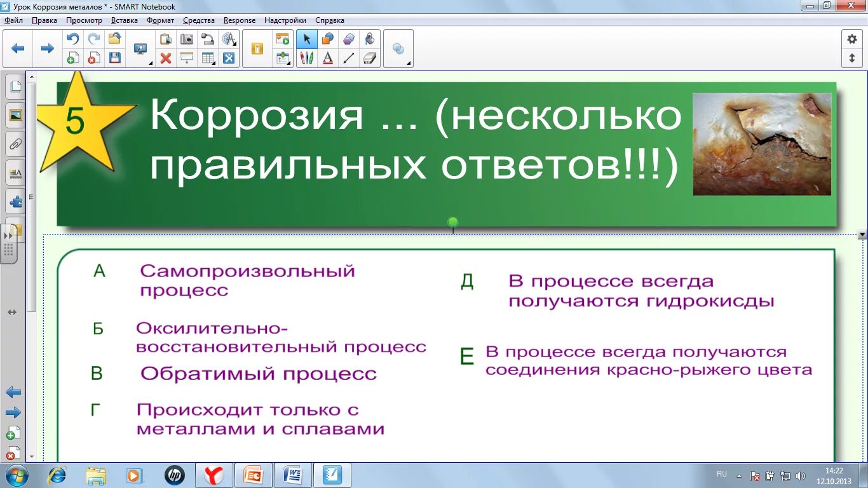Delete selected object with red X
868x488 pixels.
coord(166,58)
